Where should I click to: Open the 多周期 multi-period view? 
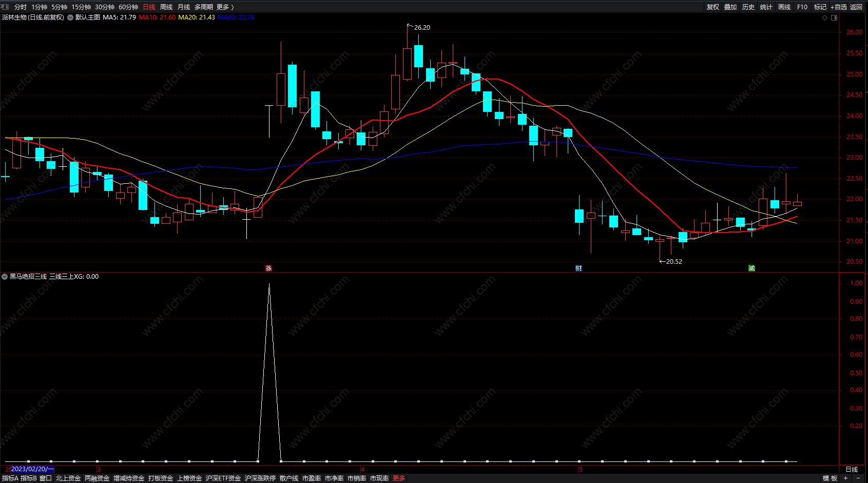click(204, 7)
